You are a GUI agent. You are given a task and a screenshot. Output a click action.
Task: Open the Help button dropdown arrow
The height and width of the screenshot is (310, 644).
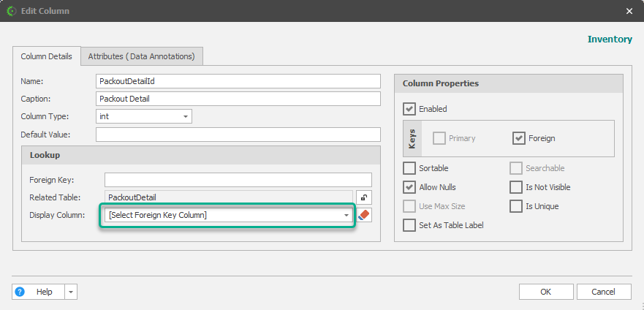(x=71, y=292)
